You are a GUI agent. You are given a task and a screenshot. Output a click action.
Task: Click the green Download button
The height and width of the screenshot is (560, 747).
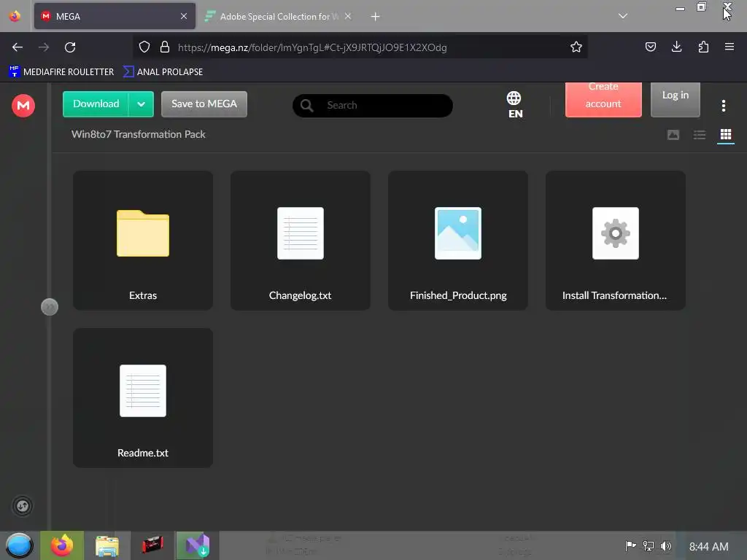pos(96,104)
